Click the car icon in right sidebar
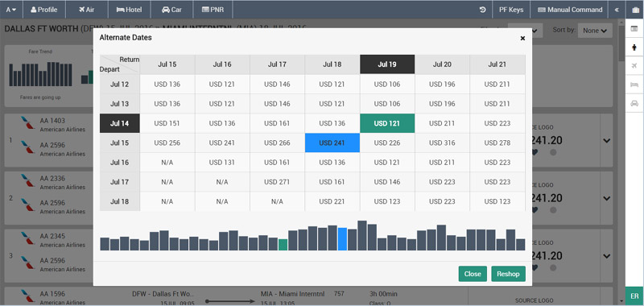Image resolution: width=644 pixels, height=306 pixels. point(634,104)
